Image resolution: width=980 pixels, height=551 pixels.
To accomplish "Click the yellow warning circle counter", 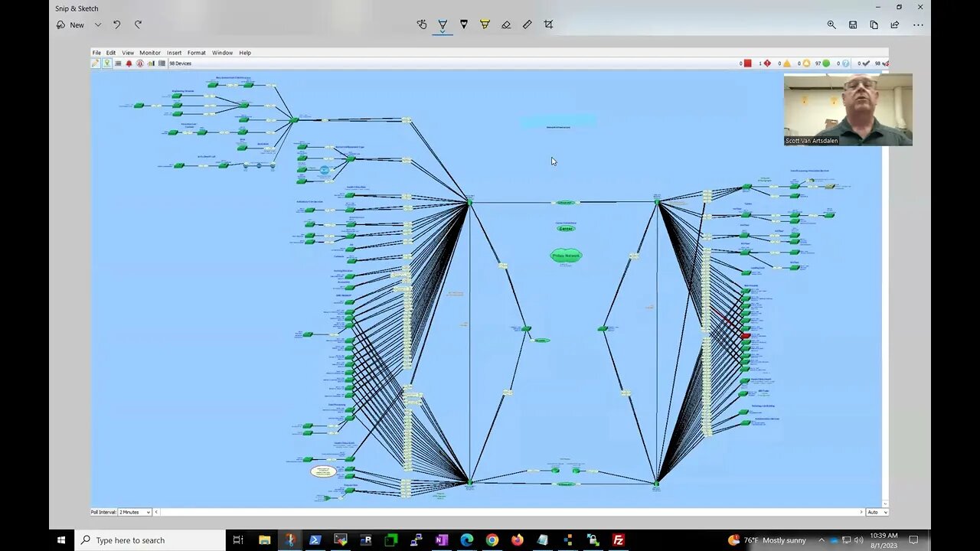I will (x=805, y=64).
